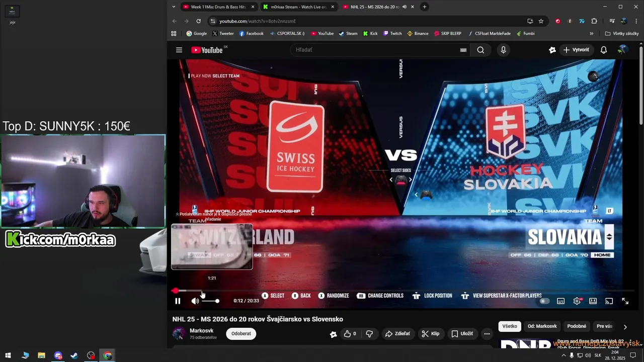Open the YouTube guide hamburger menu
The height and width of the screenshot is (362, 644).
pos(179,50)
